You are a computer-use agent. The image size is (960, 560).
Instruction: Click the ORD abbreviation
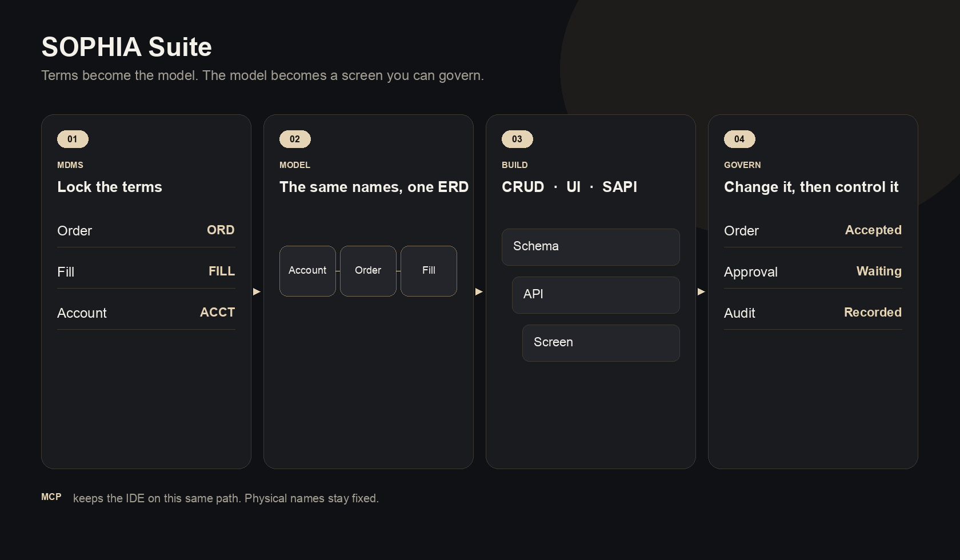221,230
